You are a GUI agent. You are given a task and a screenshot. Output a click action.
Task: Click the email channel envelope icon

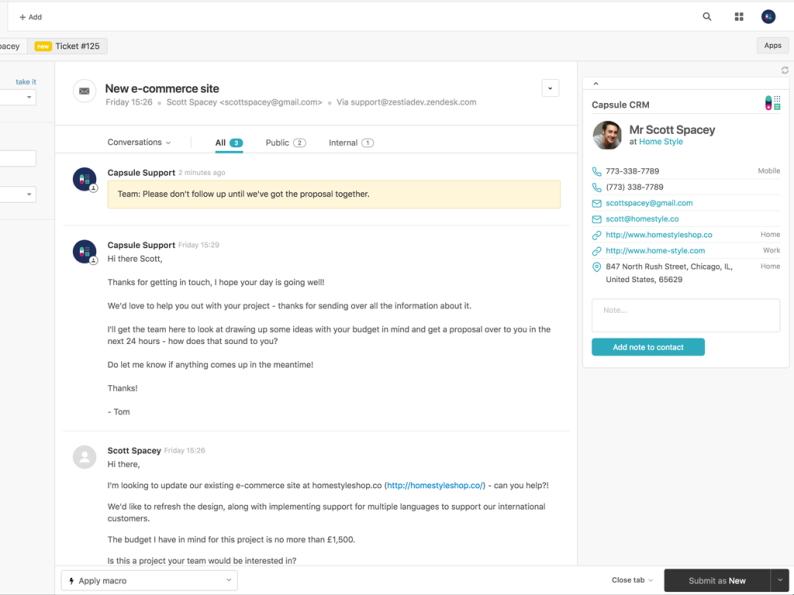(85, 91)
